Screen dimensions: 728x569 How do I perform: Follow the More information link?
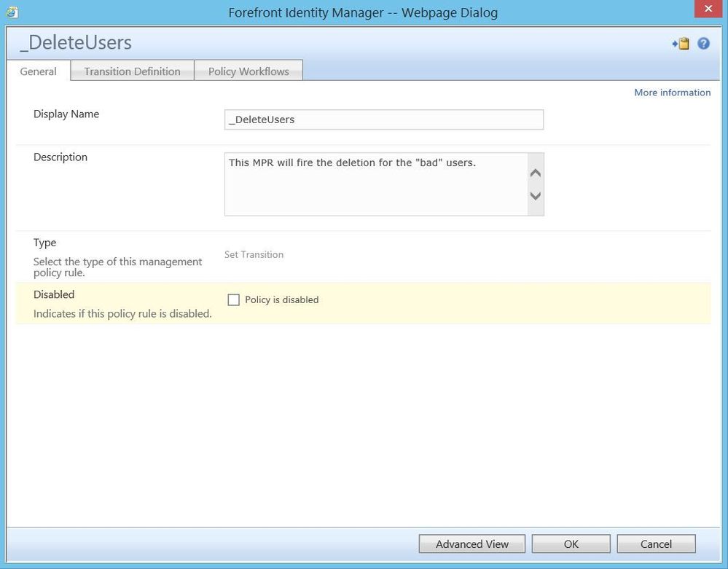pos(673,93)
